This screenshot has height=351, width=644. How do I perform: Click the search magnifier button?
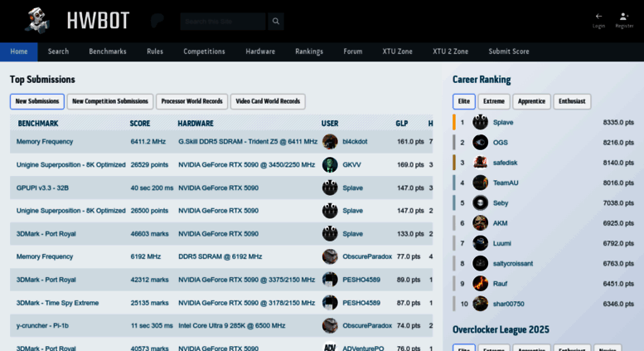[x=276, y=21]
